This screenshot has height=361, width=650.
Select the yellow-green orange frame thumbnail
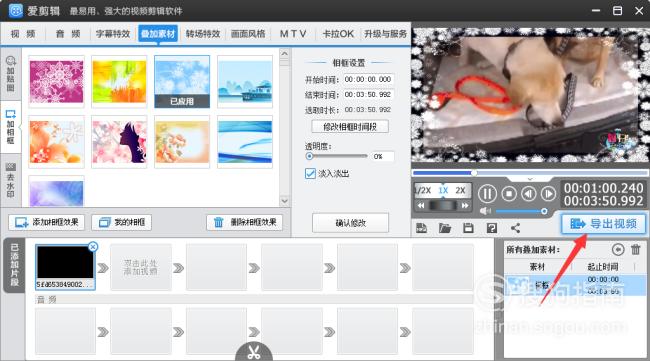tap(119, 82)
